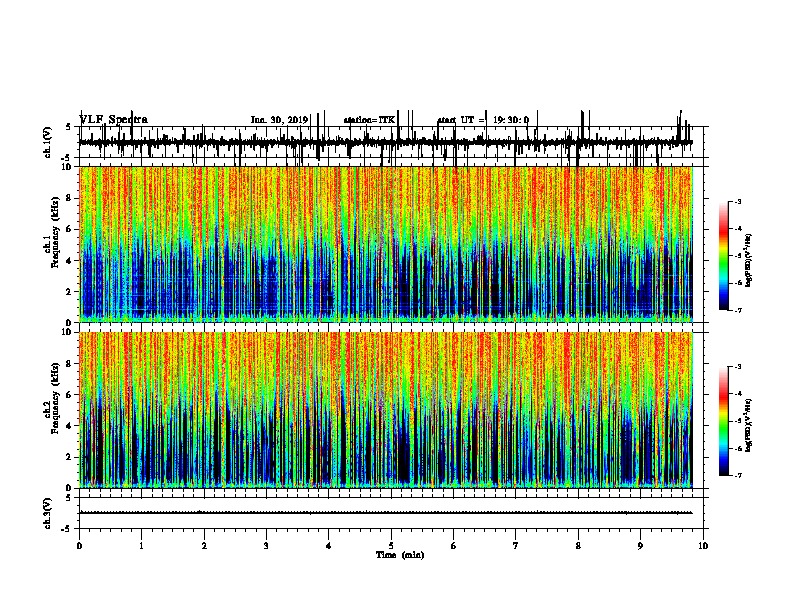This screenshot has height=612, width=792.
Task: Click the "VLF Spectra" plot title
Action: pos(114,120)
